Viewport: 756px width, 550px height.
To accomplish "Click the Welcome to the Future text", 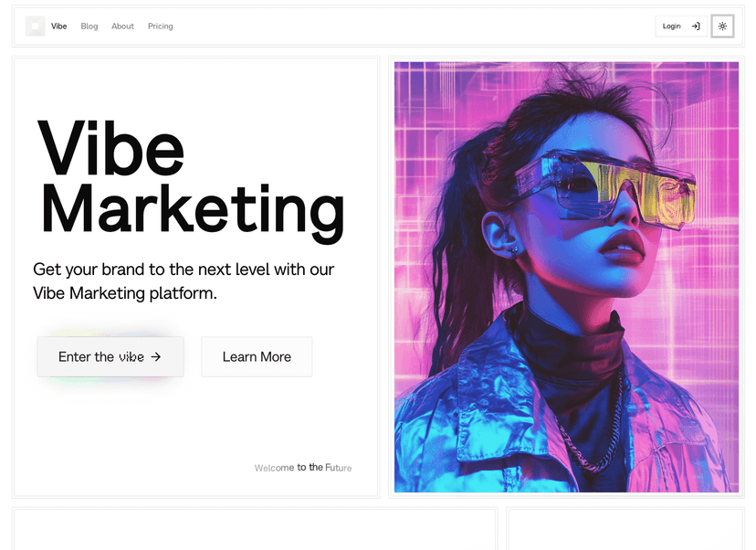I will 303,468.
